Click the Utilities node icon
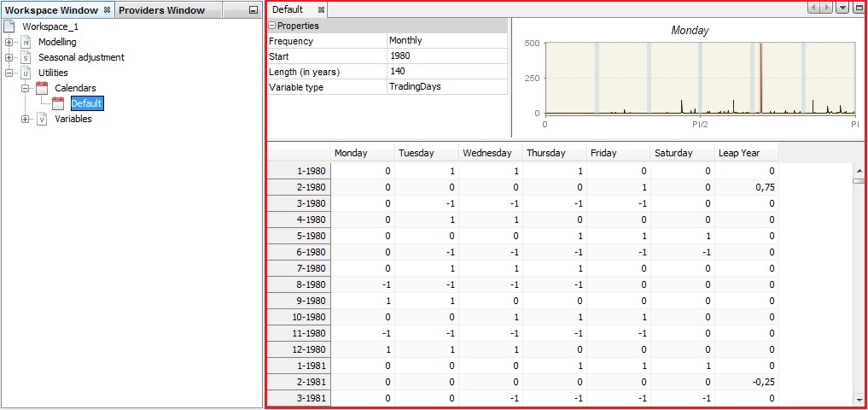 [x=26, y=73]
